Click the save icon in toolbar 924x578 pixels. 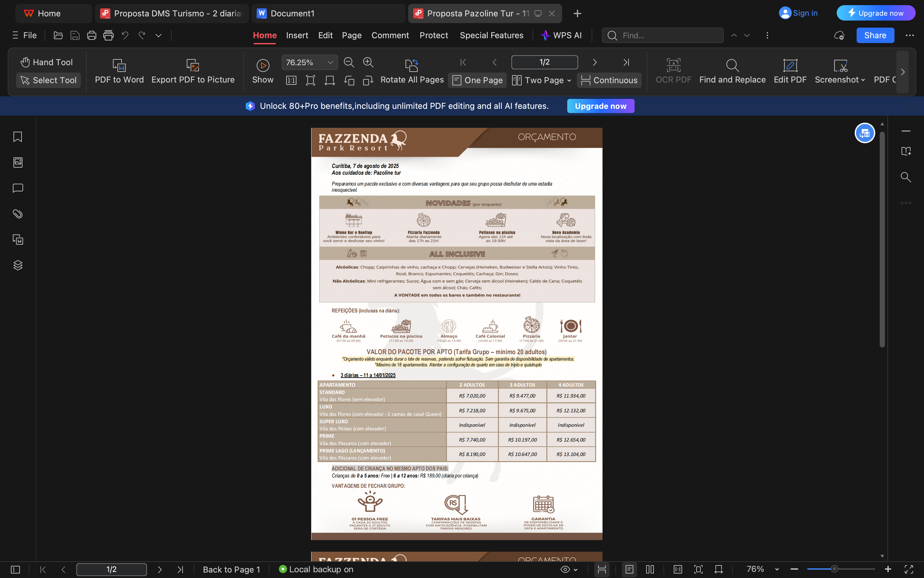(75, 36)
